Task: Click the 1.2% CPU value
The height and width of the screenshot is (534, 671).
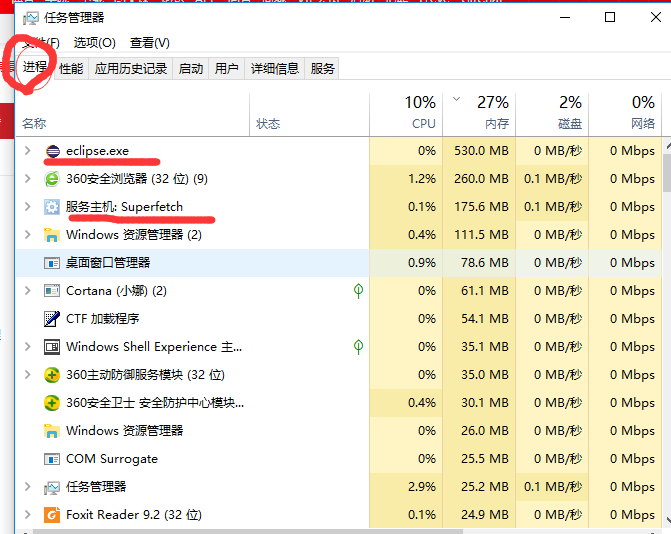Action: point(422,178)
